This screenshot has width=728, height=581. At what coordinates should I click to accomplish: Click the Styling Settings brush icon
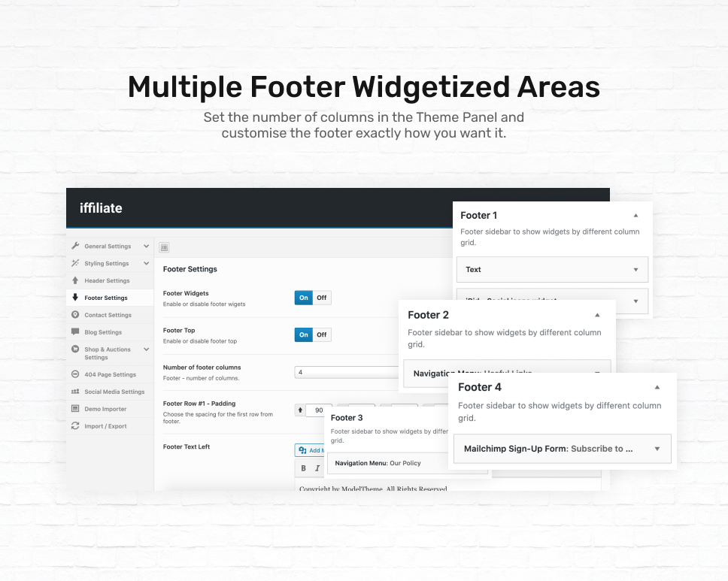click(75, 263)
